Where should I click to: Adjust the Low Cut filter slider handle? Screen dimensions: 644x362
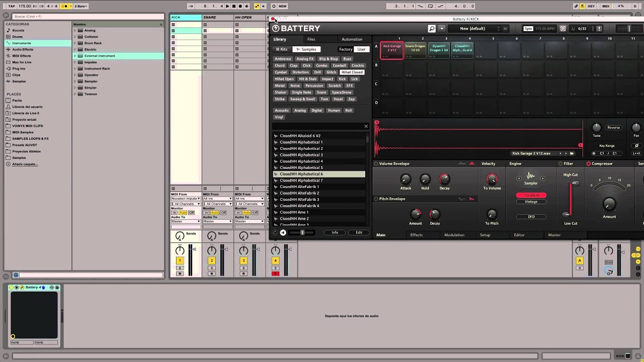567,215
